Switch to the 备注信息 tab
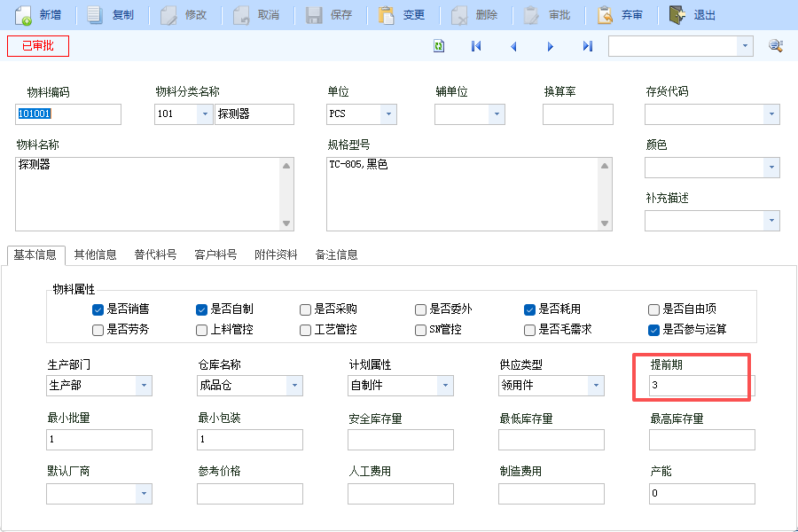The height and width of the screenshot is (532, 798). click(336, 254)
